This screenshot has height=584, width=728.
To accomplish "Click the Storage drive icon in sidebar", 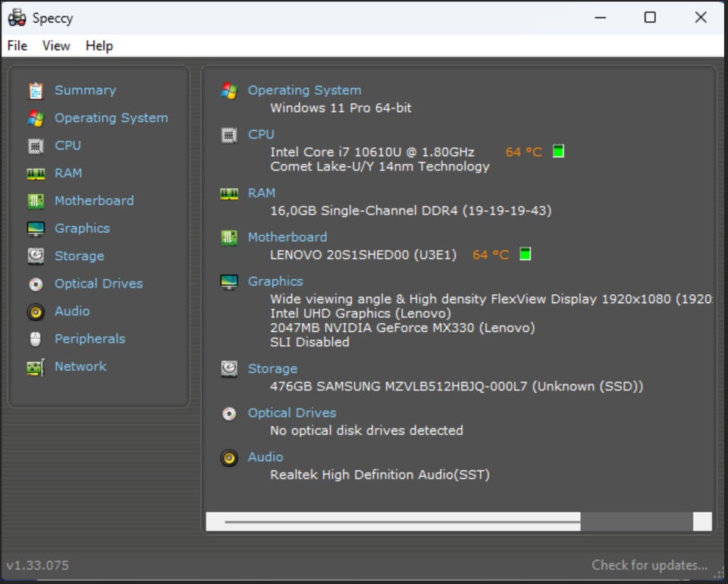I will click(36, 256).
